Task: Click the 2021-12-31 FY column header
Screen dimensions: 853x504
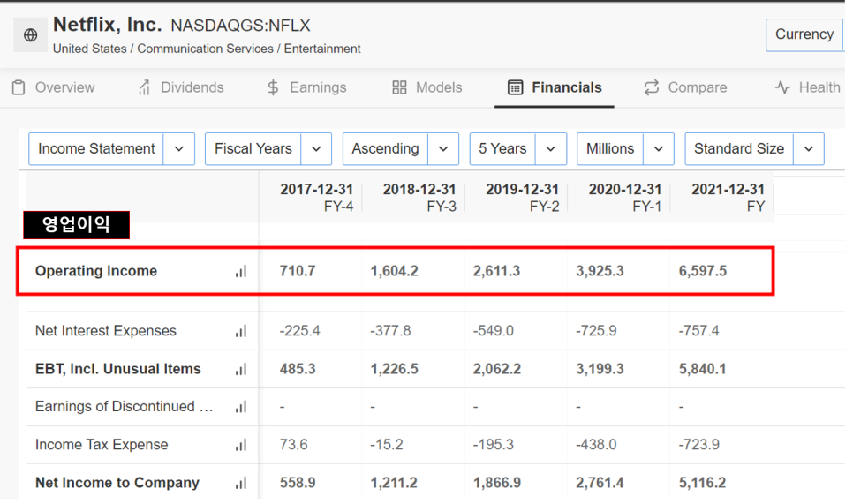Action: pos(728,198)
